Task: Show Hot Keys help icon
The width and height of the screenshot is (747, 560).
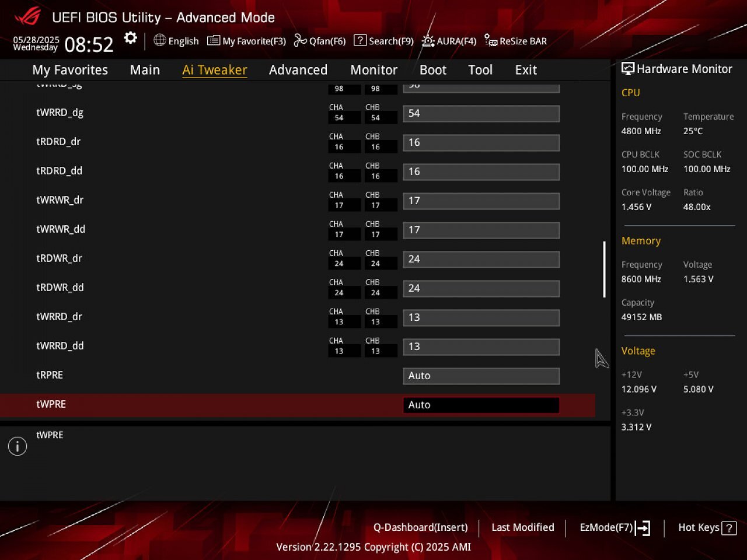Action: coord(729,528)
